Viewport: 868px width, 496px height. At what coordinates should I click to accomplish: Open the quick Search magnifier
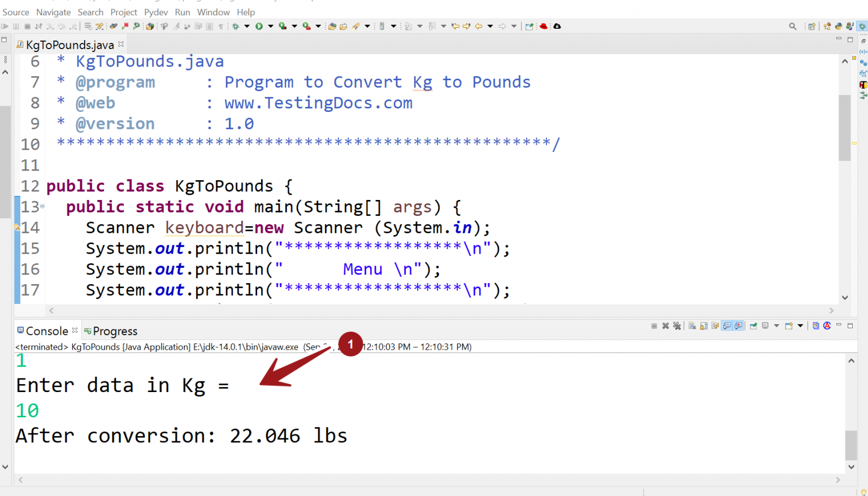pos(793,25)
